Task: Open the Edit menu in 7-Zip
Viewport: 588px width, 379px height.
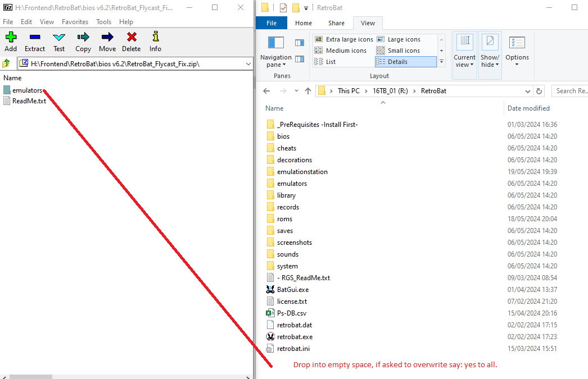Action: tap(26, 22)
